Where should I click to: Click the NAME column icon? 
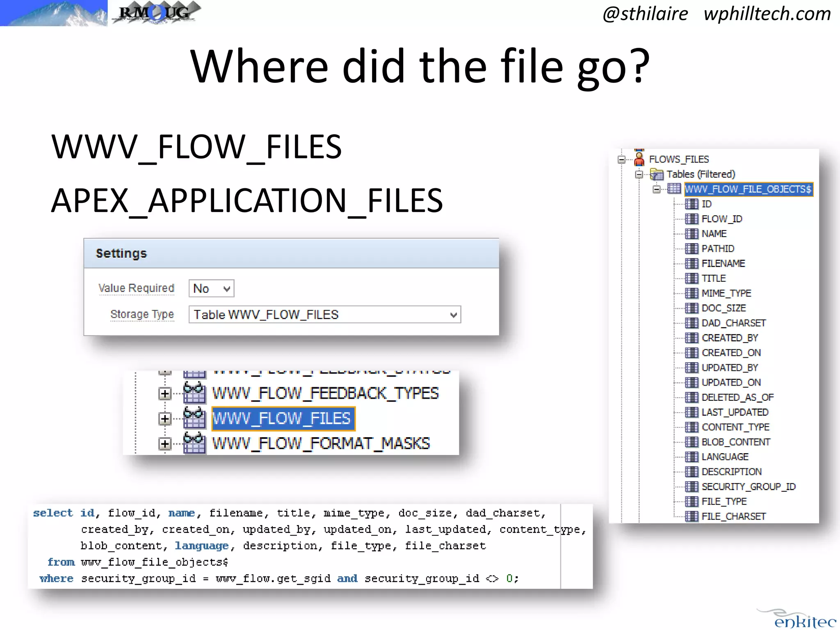(x=692, y=234)
